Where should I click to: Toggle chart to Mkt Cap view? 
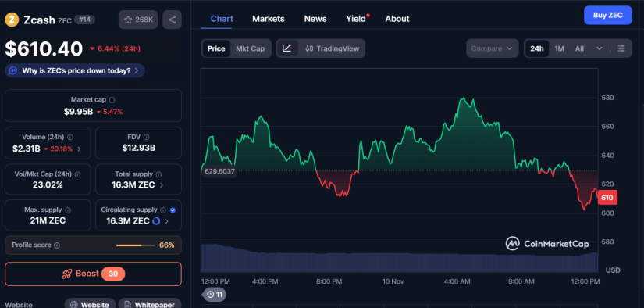pyautogui.click(x=250, y=48)
